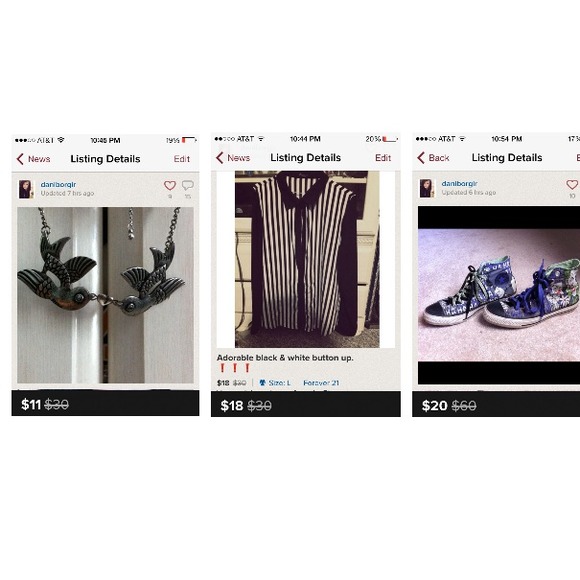Screen dimensions: 580x580
Task: Open daniborgir profile link on sneakers listing
Action: point(459,183)
